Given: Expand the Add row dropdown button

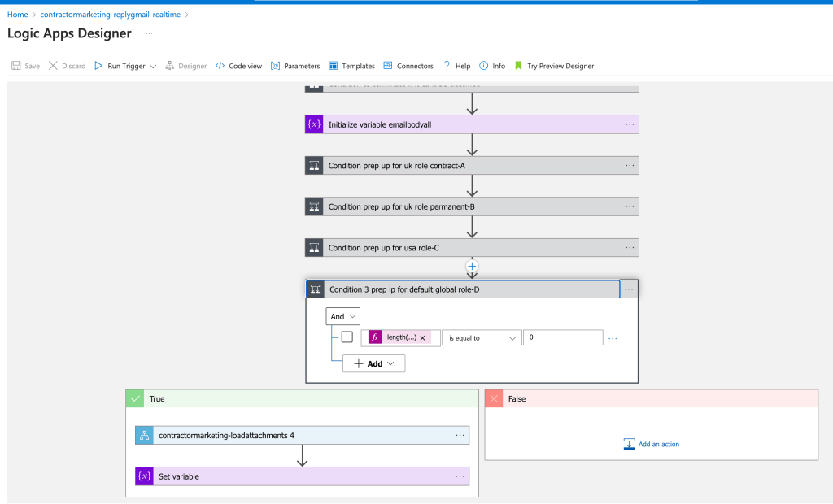Looking at the screenshot, I should pos(373,364).
